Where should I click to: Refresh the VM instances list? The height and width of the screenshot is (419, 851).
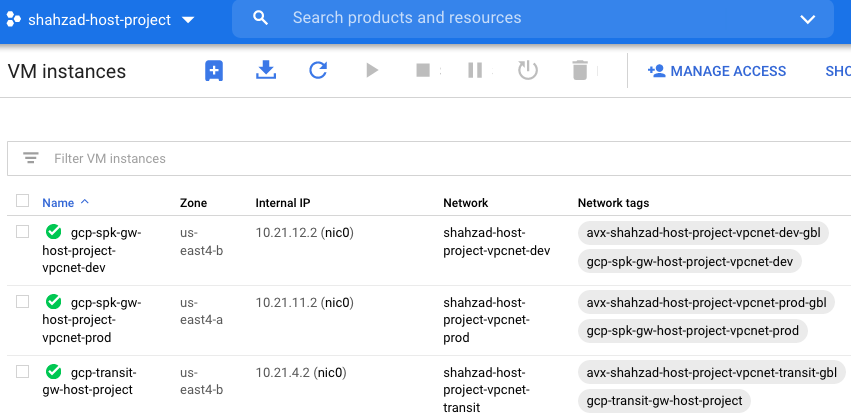(318, 71)
